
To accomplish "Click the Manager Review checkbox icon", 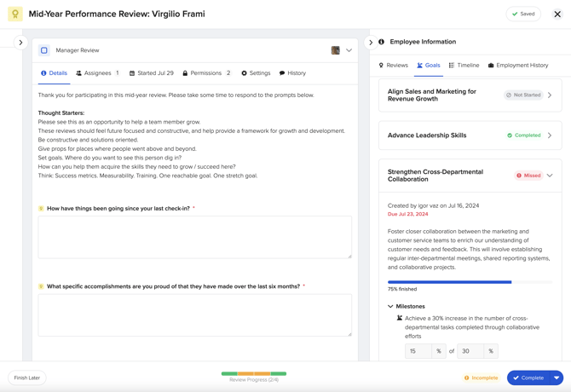I will coord(44,50).
